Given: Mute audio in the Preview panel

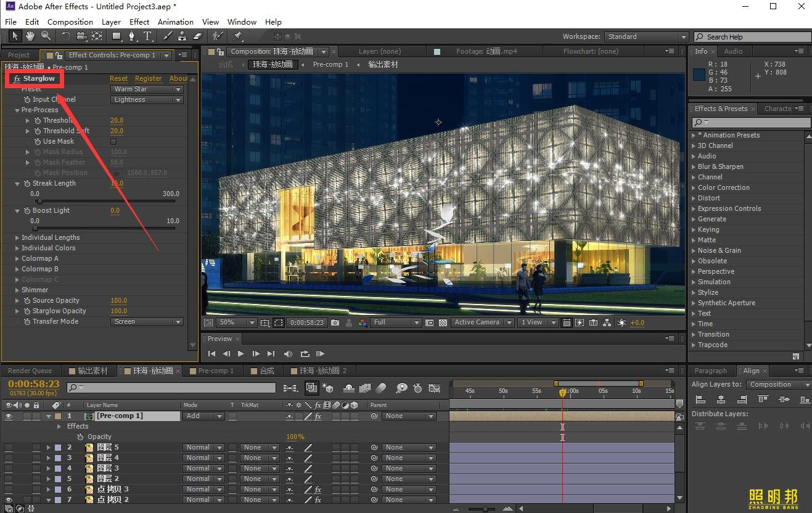Looking at the screenshot, I should tap(288, 354).
